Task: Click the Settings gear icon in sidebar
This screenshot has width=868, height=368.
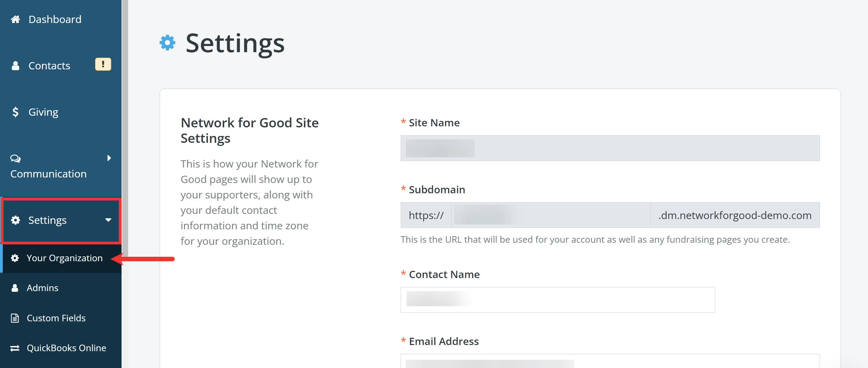Action: [x=15, y=220]
